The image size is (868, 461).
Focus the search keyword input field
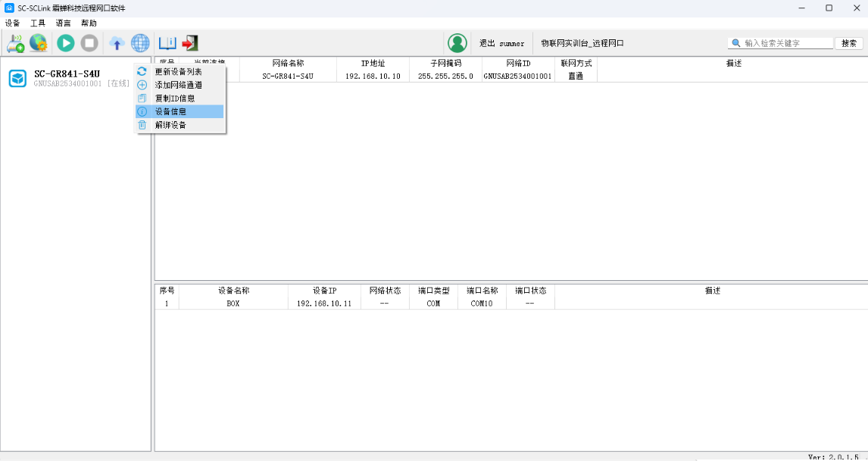(786, 43)
